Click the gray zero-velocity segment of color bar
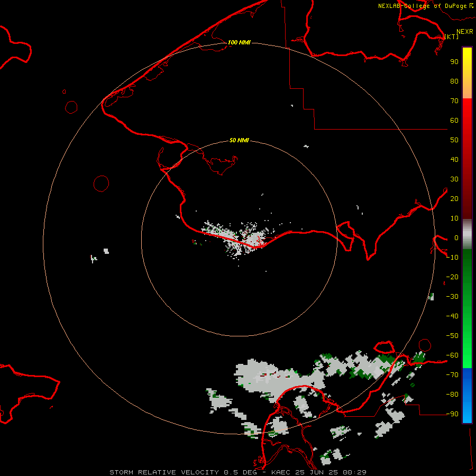 [x=467, y=234]
